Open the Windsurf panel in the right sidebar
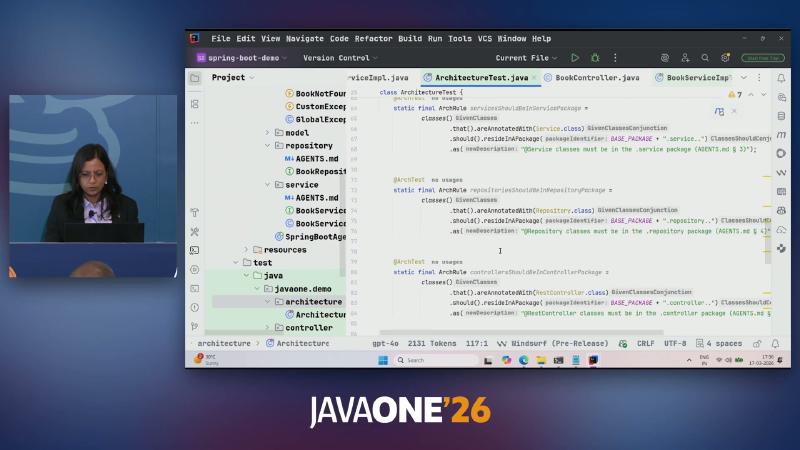The height and width of the screenshot is (450, 800). coord(781,172)
